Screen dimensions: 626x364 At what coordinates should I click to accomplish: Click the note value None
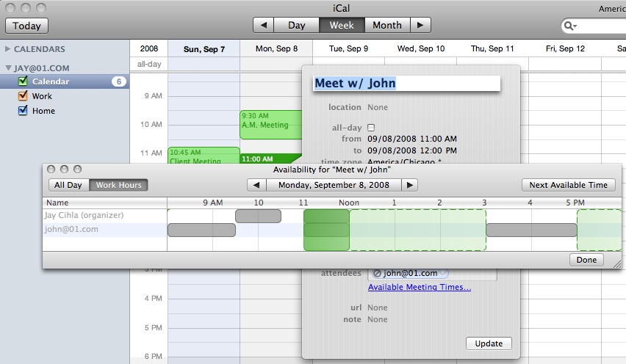[378, 319]
